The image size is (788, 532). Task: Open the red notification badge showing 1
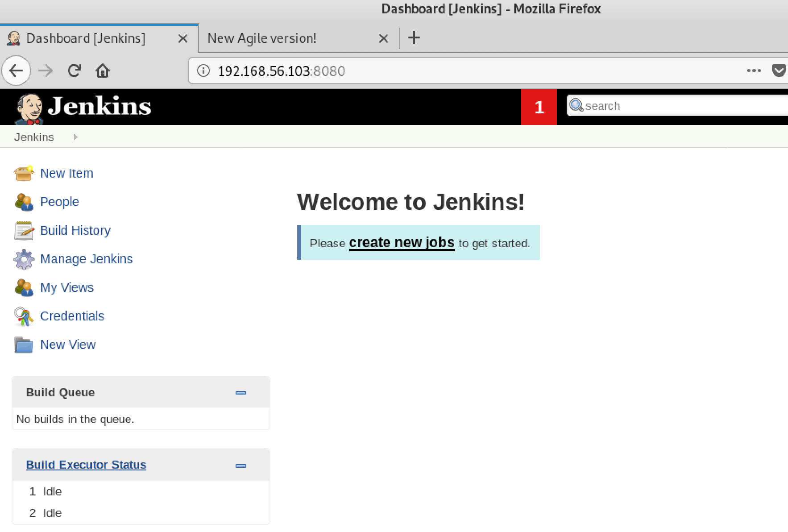tap(539, 107)
